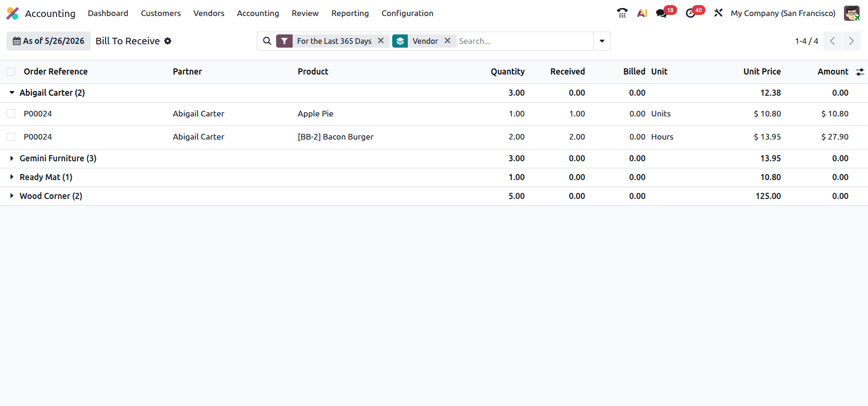The image size is (868, 406).
Task: Click the Units unit cell
Action: coord(661,114)
